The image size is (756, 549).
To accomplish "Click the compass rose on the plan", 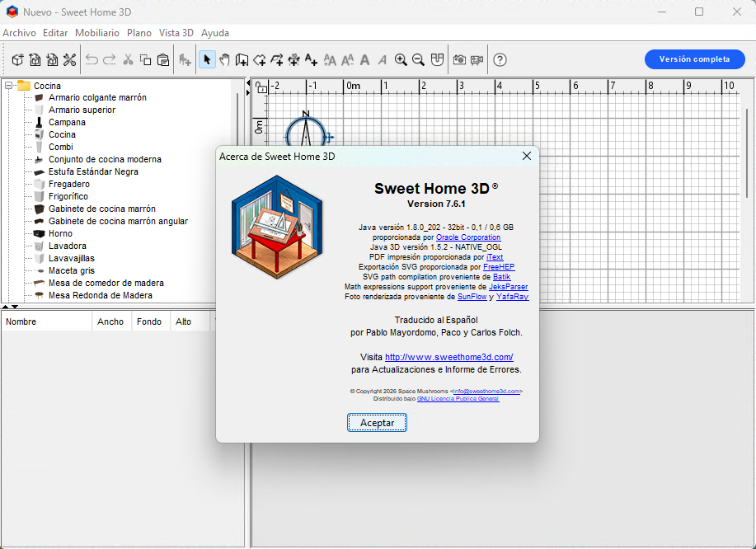I will click(x=306, y=129).
